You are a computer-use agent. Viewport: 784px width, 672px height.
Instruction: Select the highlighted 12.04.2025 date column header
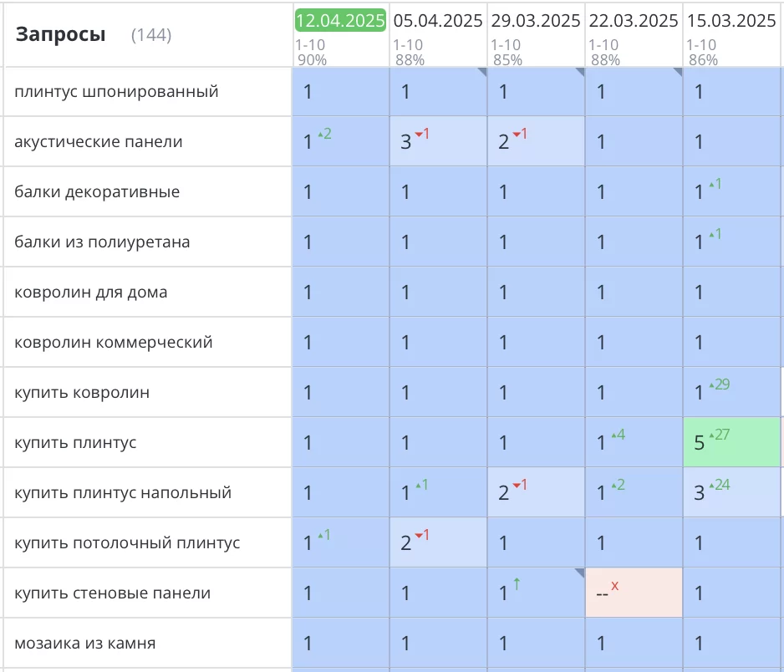[340, 21]
